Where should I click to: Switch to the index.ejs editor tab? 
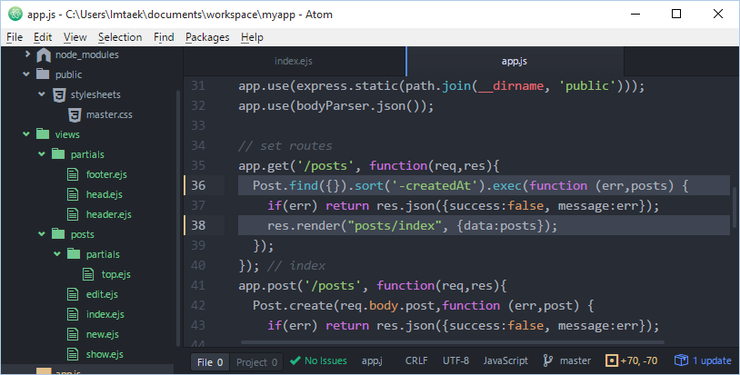tap(294, 61)
